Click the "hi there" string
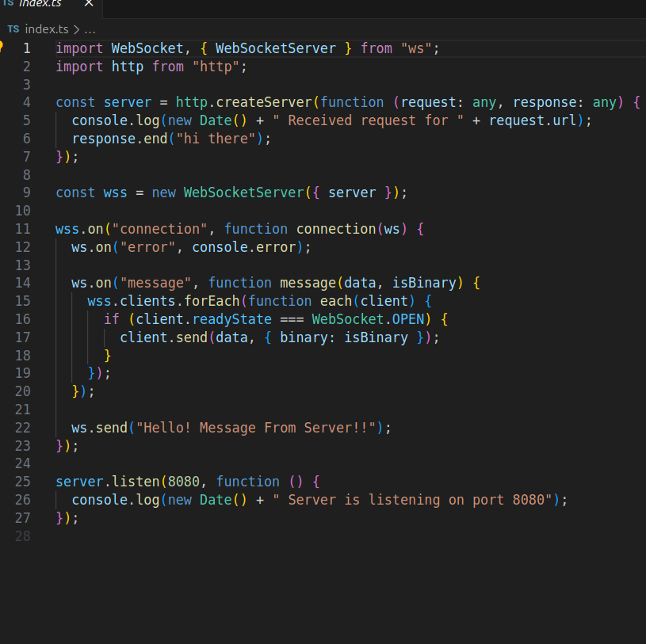 click(216, 139)
